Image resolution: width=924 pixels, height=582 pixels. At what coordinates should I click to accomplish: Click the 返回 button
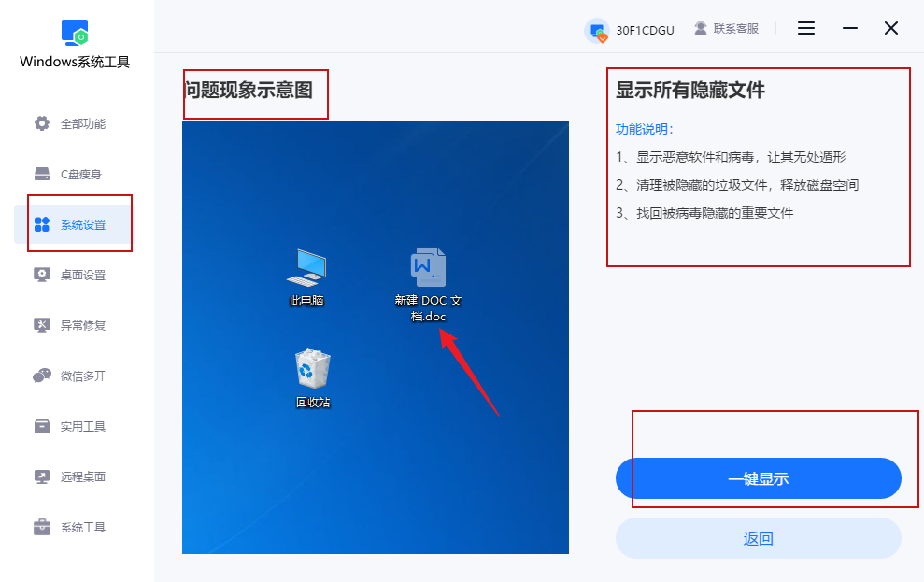[759, 538]
